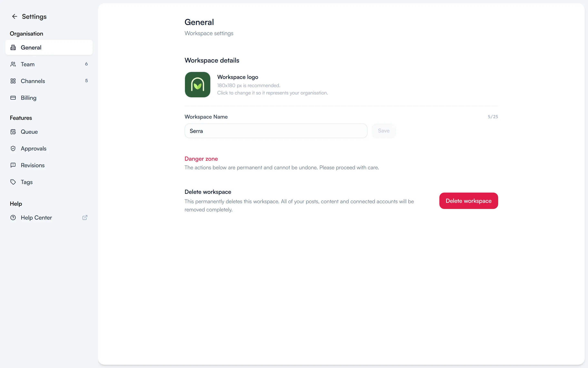Open the Billing settings page
Viewport: 588px width, 368px height.
click(49, 98)
